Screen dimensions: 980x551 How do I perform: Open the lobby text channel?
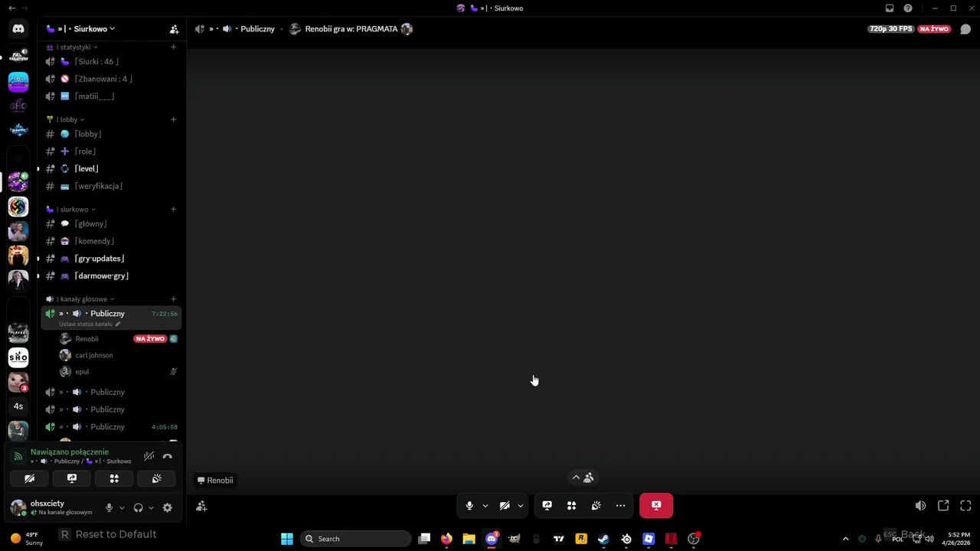coord(112,134)
